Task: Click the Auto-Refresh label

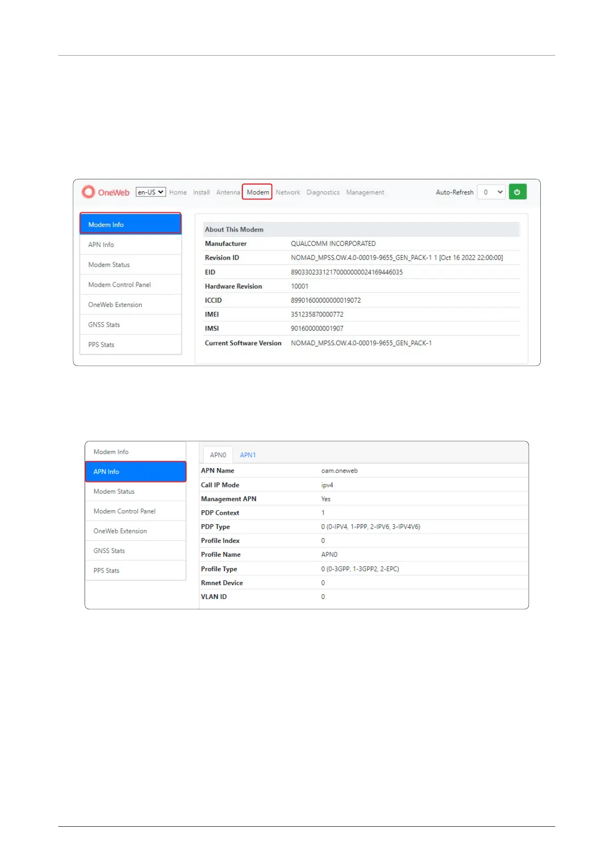Action: pyautogui.click(x=454, y=192)
